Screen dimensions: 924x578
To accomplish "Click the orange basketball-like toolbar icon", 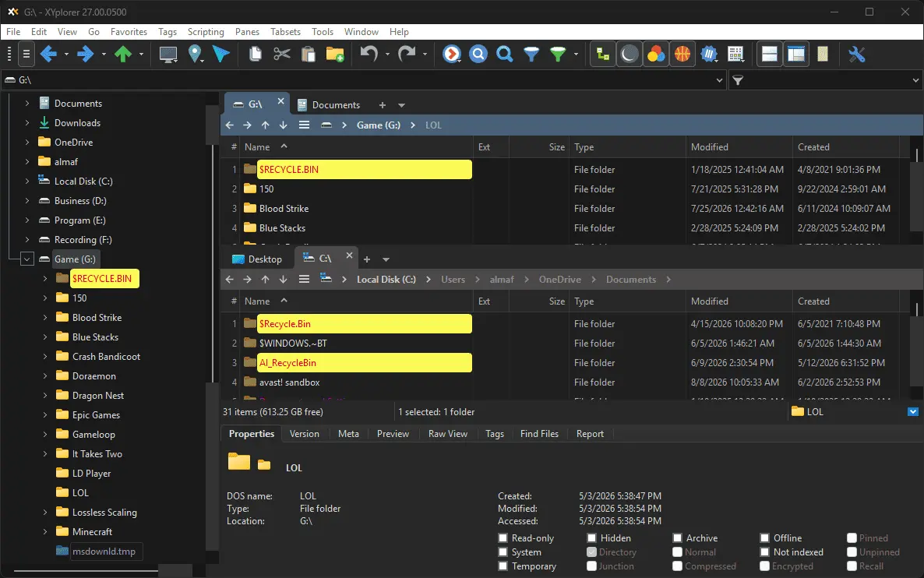I will click(682, 55).
